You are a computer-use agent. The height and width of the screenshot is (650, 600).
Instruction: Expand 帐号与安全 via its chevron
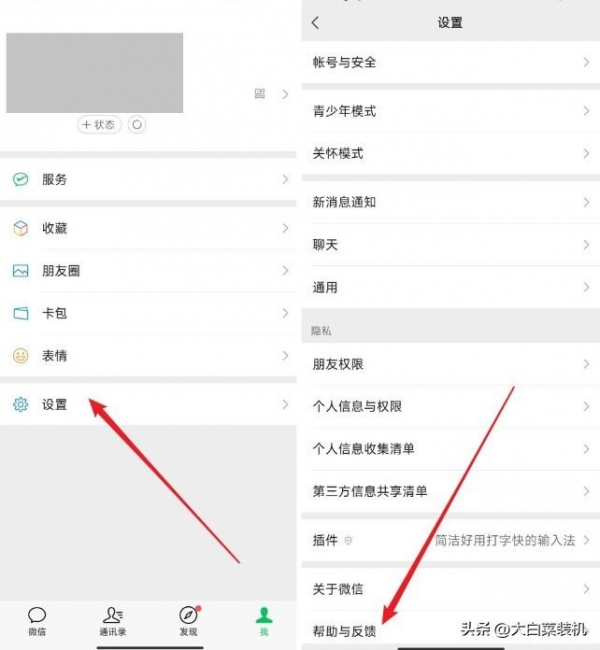(586, 62)
